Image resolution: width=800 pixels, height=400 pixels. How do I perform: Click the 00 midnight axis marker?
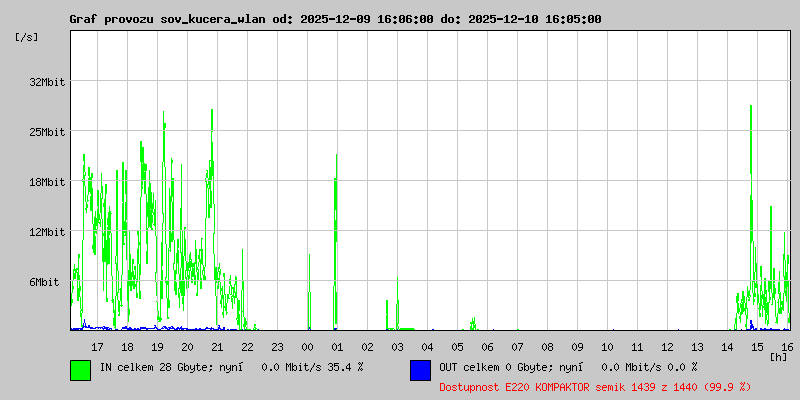tap(307, 346)
